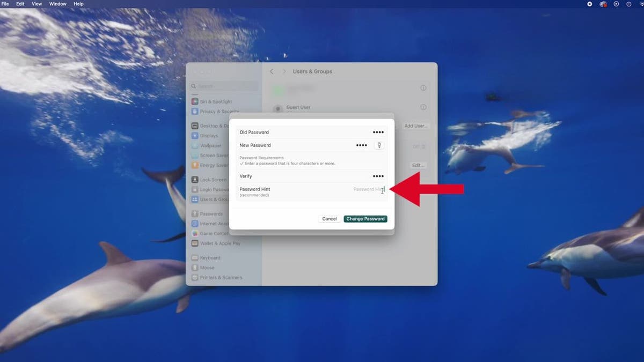644x362 pixels.
Task: Open the password assistant key icon
Action: [379, 145]
